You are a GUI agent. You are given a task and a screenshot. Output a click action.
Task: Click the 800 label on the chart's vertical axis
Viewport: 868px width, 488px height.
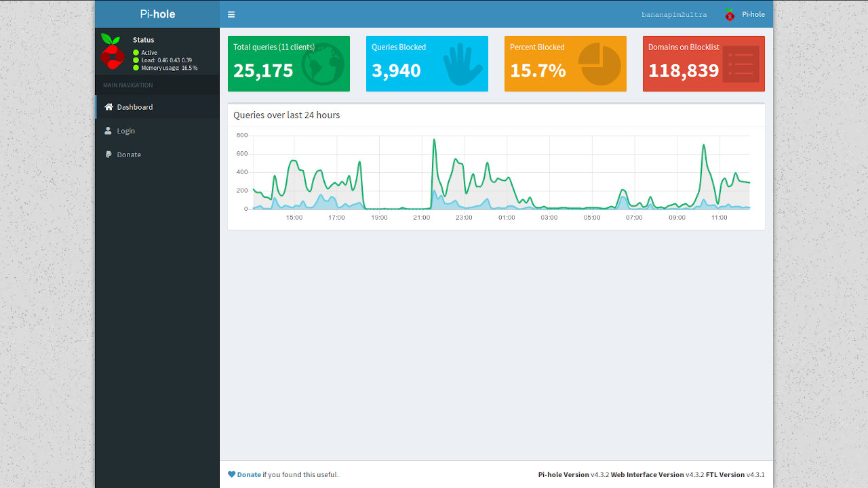point(242,135)
